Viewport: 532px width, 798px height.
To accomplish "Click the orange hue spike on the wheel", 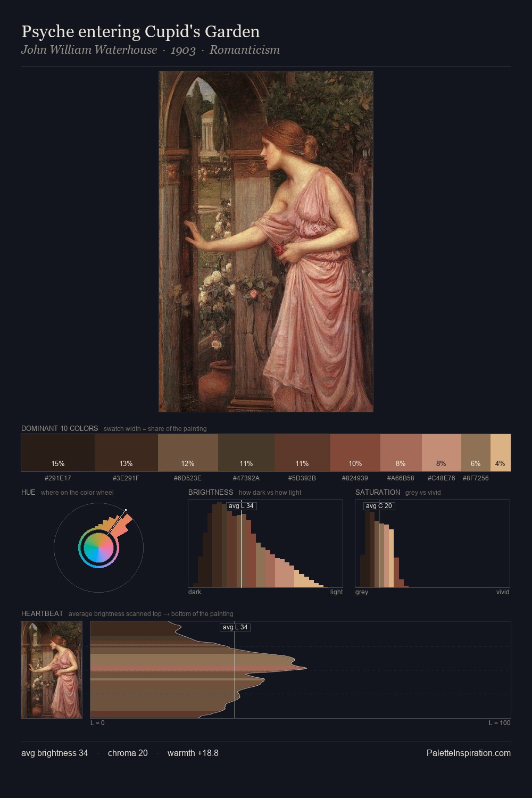I will (121, 524).
